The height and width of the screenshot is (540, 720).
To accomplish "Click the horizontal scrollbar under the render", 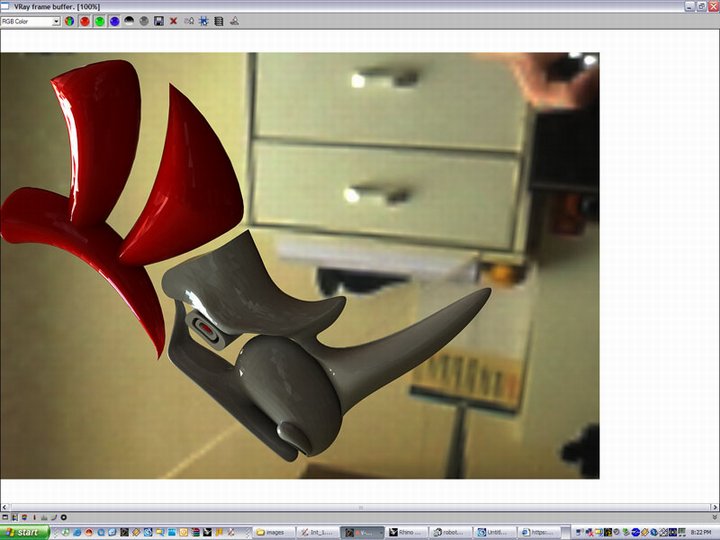I will pyautogui.click(x=360, y=507).
